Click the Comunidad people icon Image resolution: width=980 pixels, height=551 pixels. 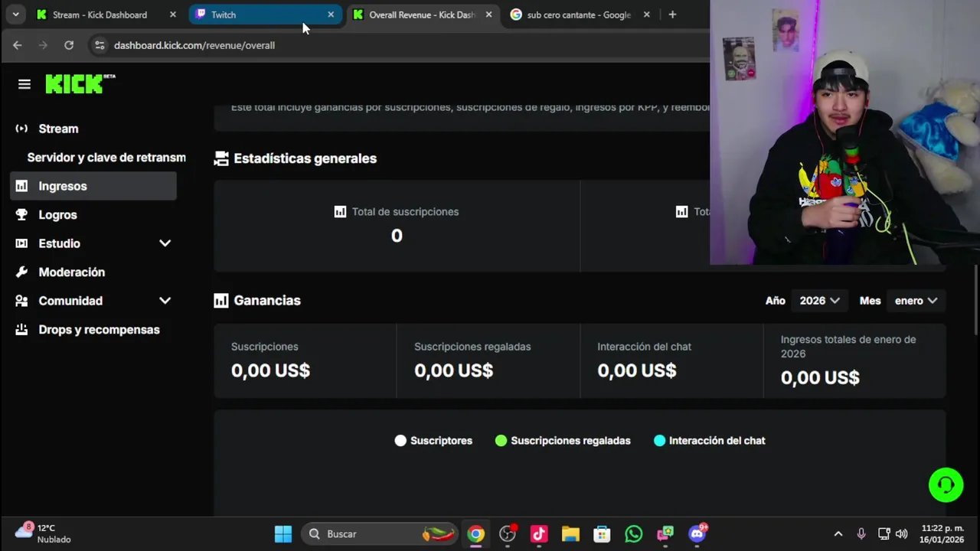21,301
